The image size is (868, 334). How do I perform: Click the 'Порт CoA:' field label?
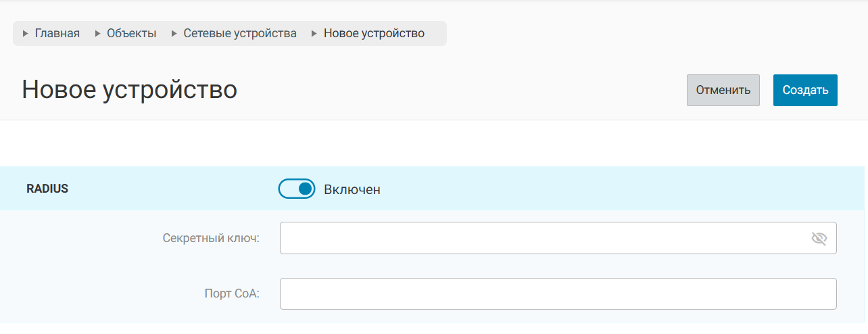click(232, 294)
